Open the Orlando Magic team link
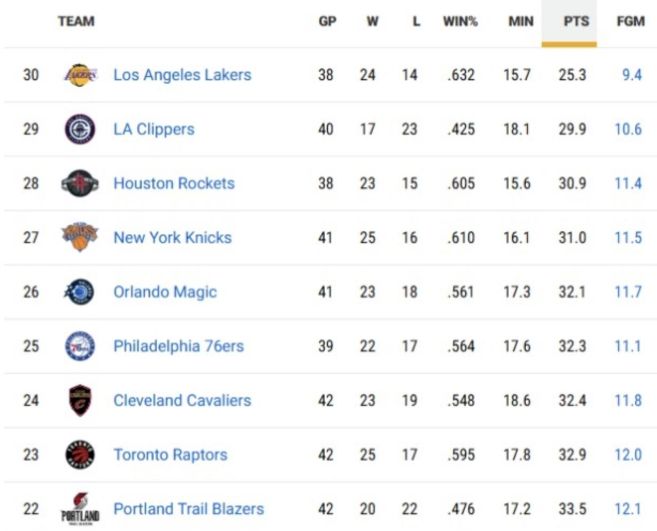The width and height of the screenshot is (657, 531). (x=165, y=292)
